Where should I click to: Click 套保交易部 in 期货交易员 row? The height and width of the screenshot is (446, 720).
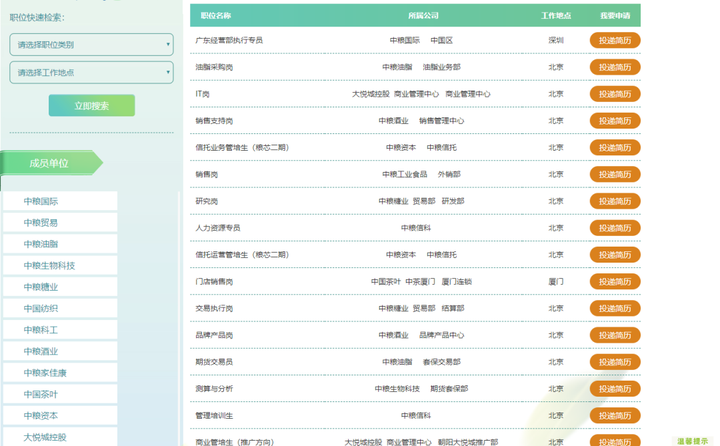pyautogui.click(x=441, y=362)
